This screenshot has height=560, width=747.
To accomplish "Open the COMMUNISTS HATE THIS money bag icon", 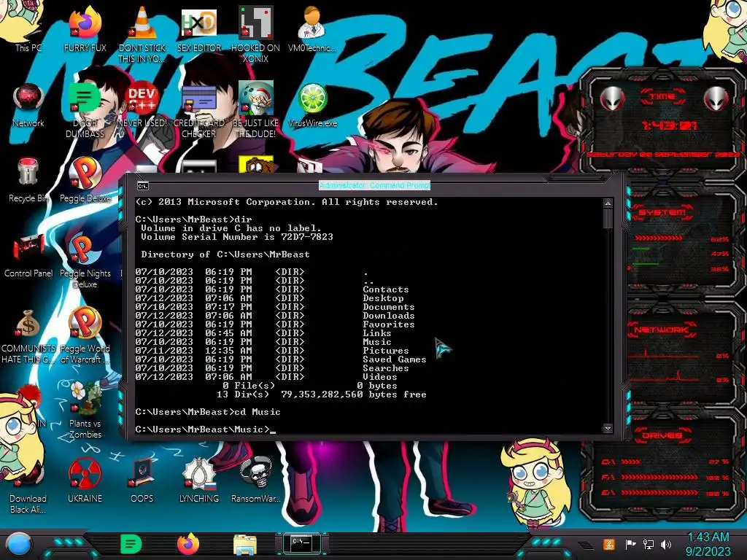I will (x=28, y=335).
